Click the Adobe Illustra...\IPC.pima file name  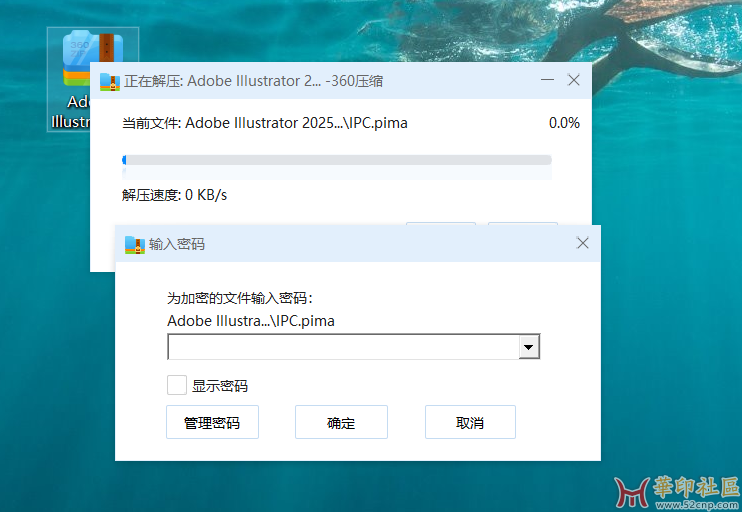251,321
